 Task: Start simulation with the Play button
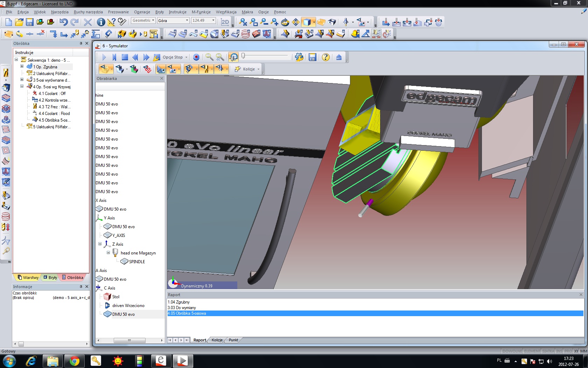104,57
